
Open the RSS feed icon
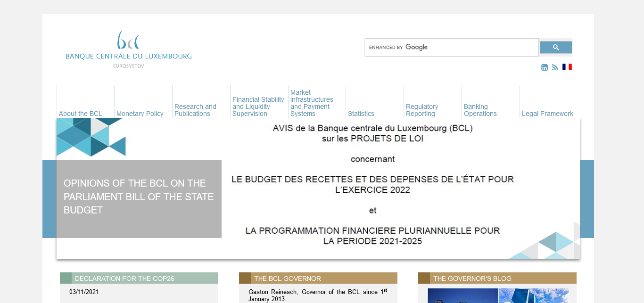pyautogui.click(x=555, y=67)
